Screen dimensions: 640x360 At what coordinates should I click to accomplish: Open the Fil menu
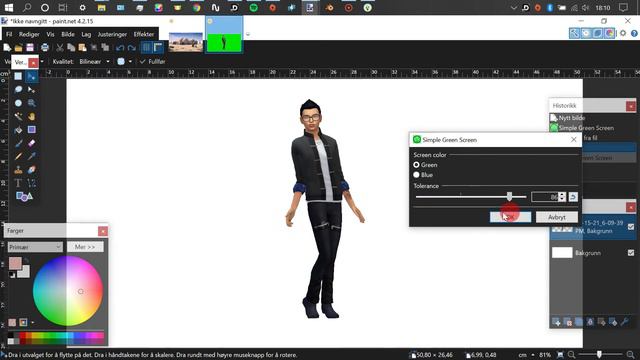(x=9, y=34)
